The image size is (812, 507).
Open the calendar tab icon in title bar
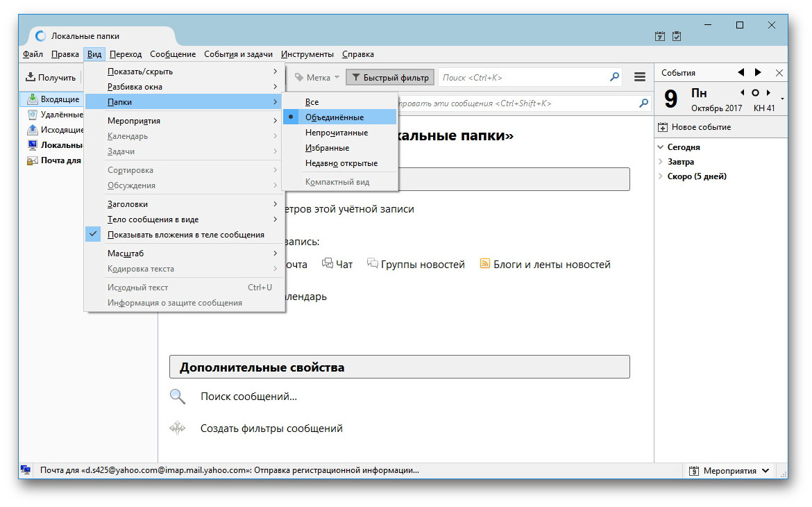point(660,36)
